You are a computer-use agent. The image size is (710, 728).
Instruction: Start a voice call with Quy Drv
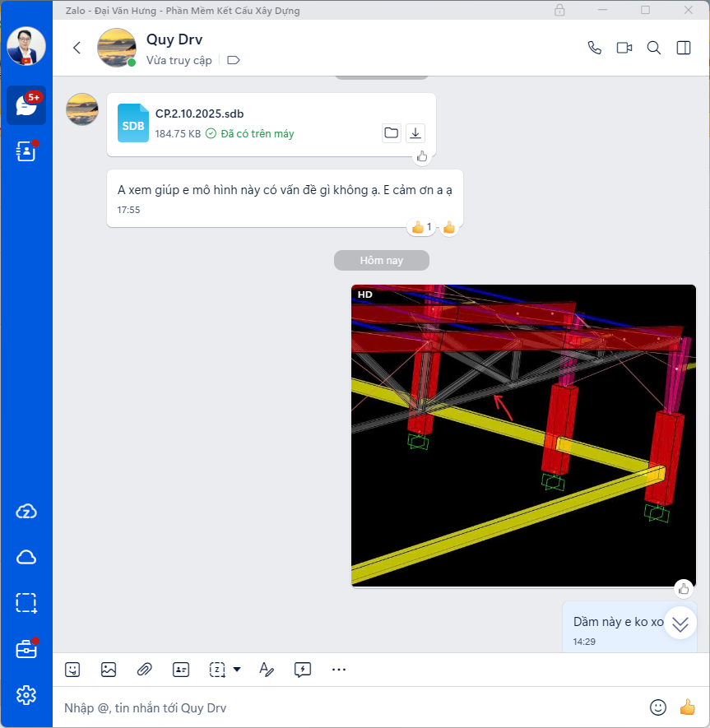click(x=594, y=48)
